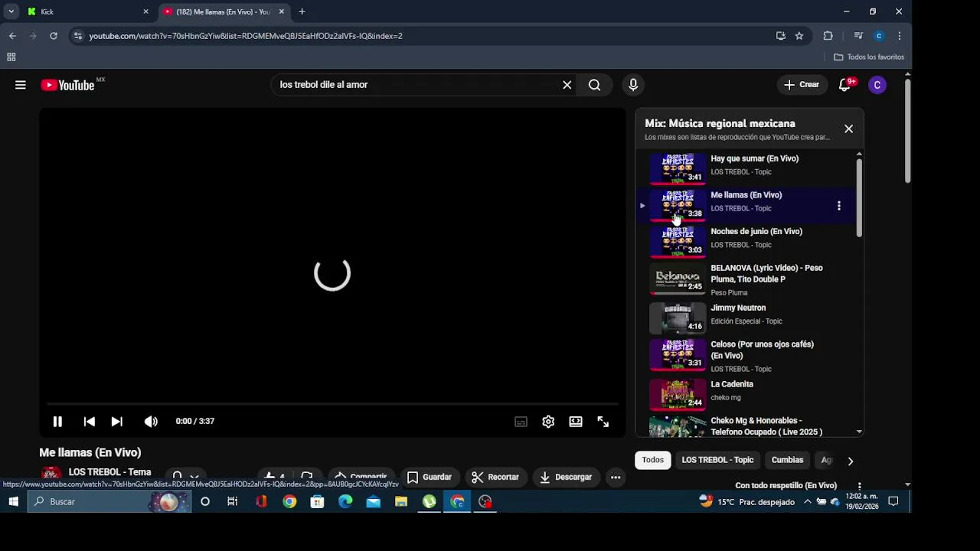Toggle subtitles in the player
Screen dimensions: 980x551
521,422
